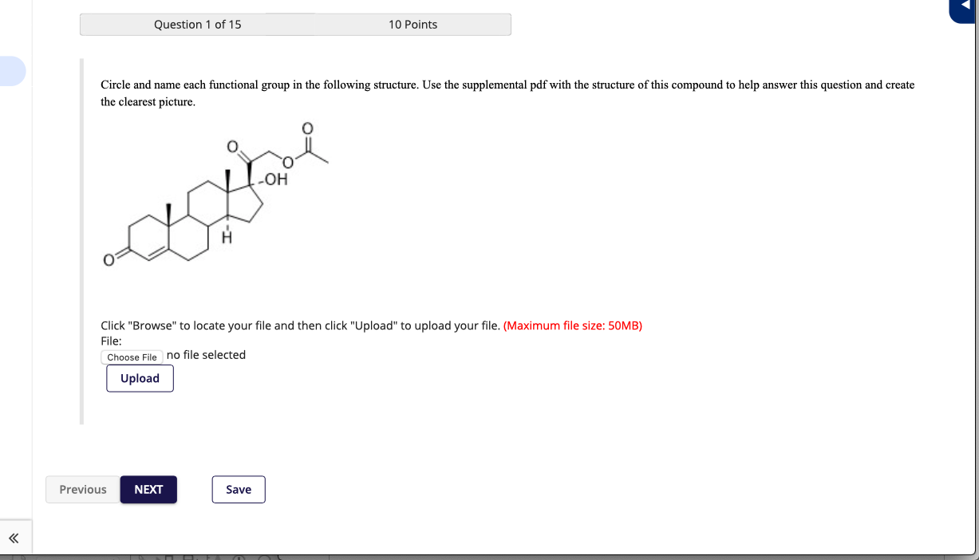
Task: Collapse the left sidebar with the double chevron
Action: point(14,538)
